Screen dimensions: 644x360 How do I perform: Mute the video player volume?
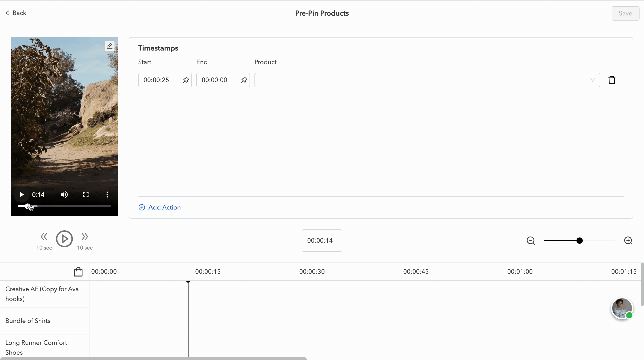pos(64,195)
